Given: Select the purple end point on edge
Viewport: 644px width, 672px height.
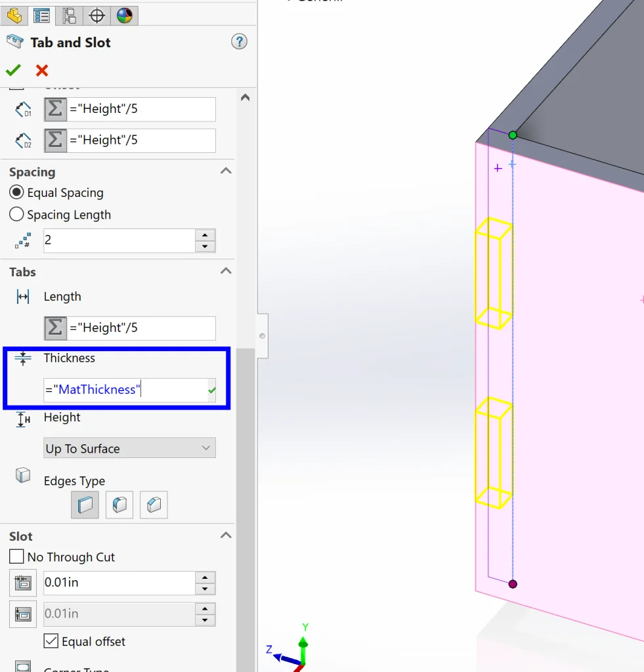Looking at the screenshot, I should 513,584.
